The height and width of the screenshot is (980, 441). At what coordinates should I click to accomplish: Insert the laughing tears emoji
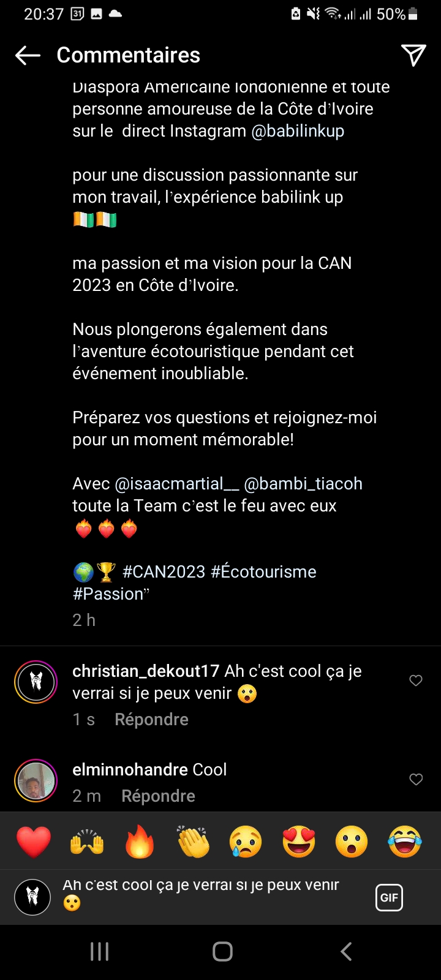click(405, 842)
